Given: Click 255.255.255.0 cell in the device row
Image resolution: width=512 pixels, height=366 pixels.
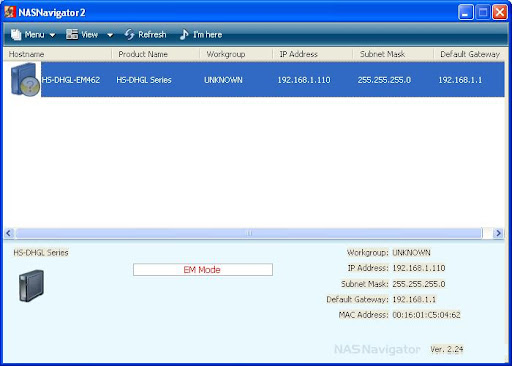Looking at the screenshot, I should tap(384, 80).
